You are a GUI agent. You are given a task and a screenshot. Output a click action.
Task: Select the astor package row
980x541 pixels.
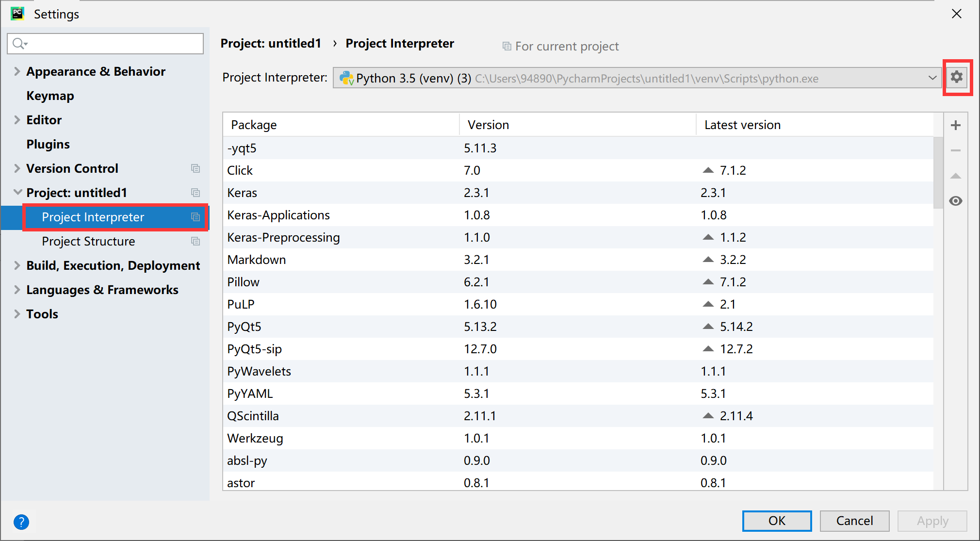578,481
